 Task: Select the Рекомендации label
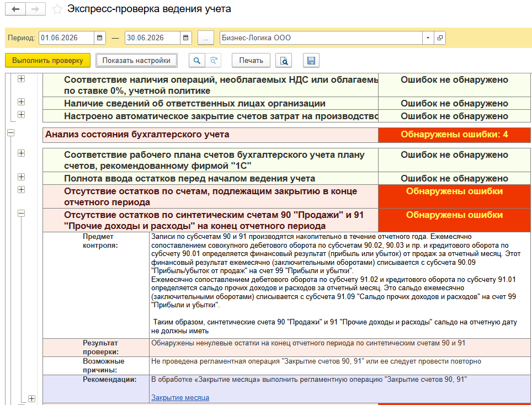pos(110,380)
